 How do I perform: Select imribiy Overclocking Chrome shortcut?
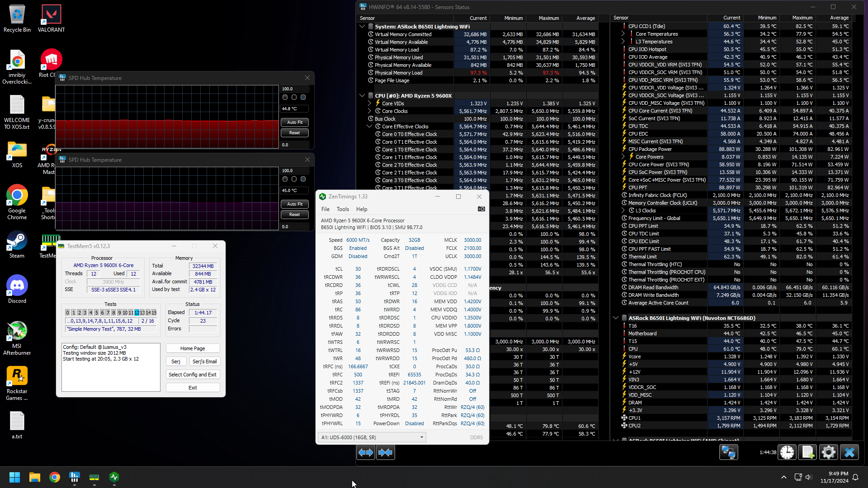[x=17, y=67]
